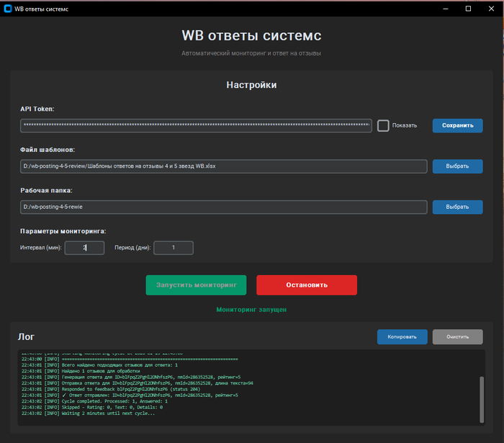Viewport: 504px width, 443px height.
Task: Enable the Показать checkbox to reveal token
Action: (384, 126)
